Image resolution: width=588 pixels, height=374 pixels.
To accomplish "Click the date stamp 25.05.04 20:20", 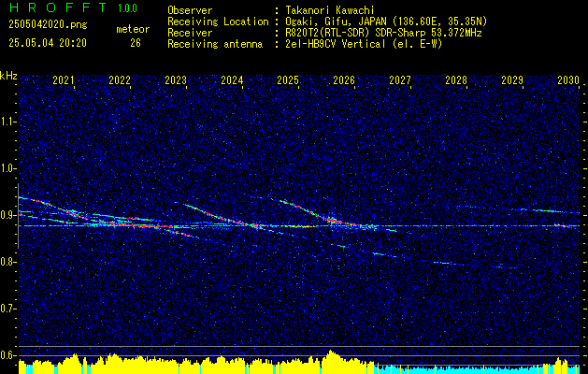I will point(48,43).
